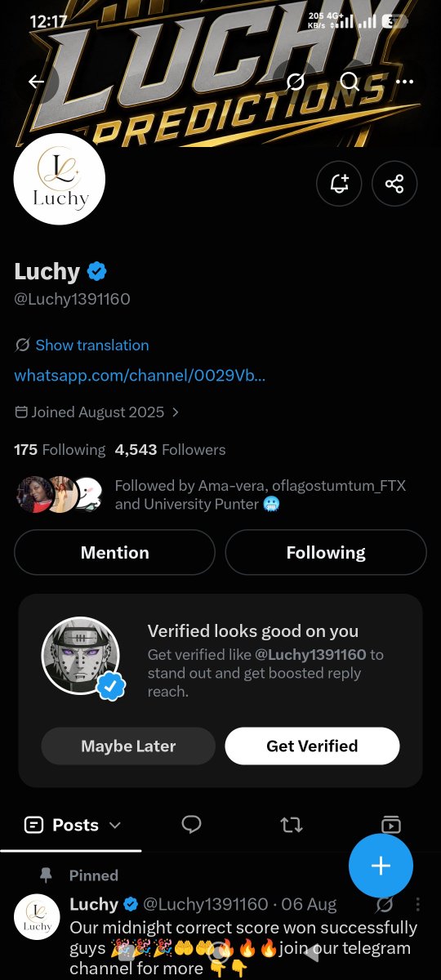Switch to the Replies tab icon
This screenshot has width=441, height=980.
191,825
